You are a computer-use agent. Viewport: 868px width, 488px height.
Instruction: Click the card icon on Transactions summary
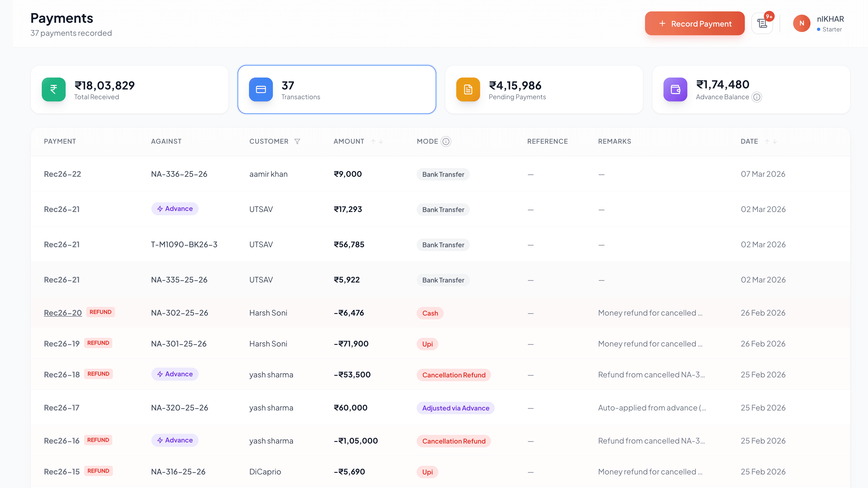(260, 89)
